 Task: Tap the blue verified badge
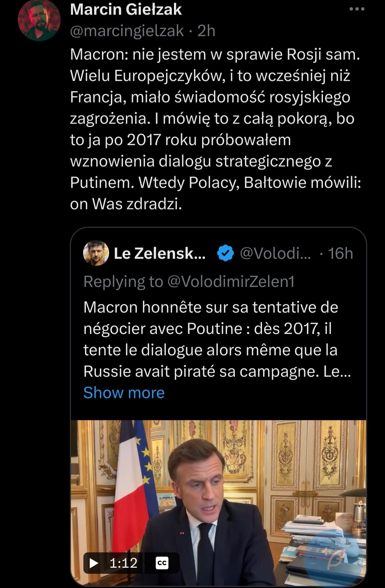tap(225, 253)
